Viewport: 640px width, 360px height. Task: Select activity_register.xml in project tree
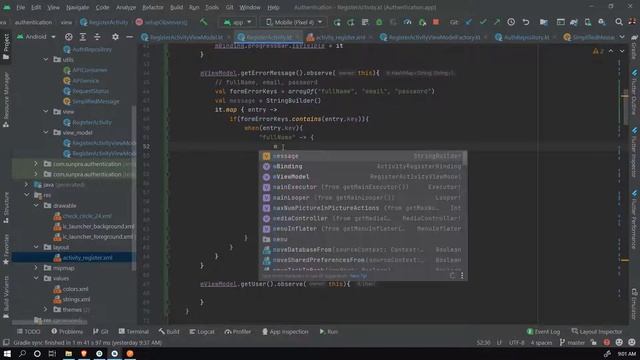pyautogui.click(x=83, y=258)
